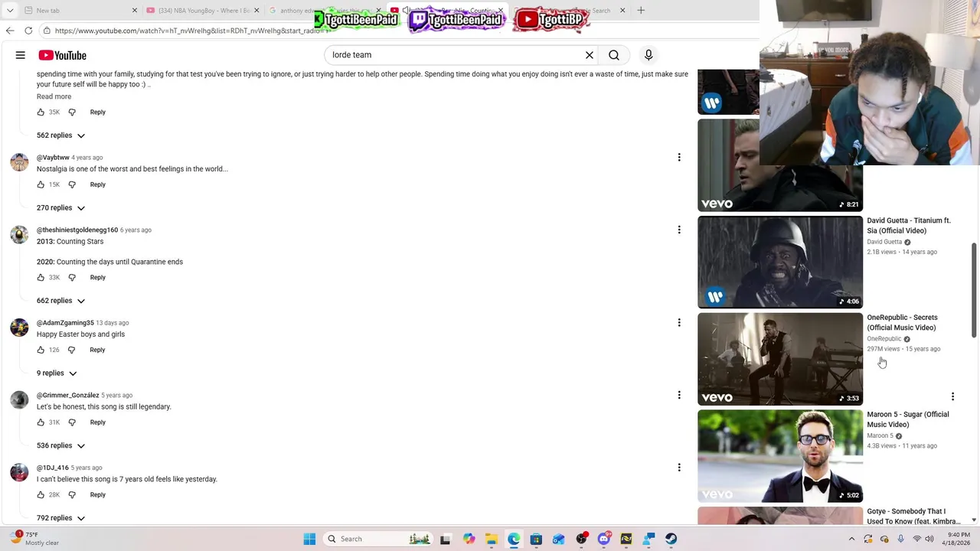
Task: Like the Quarantine comment with 33K likes
Action: (41, 278)
